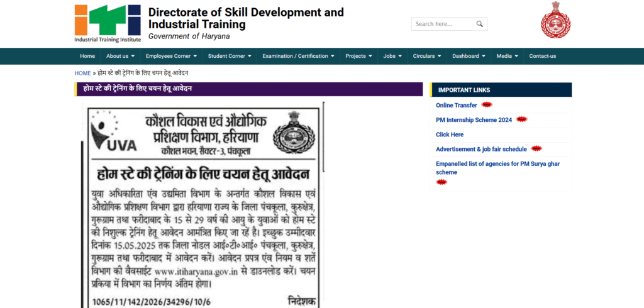Open PM Internship Scheme 2024 link
The image size is (644, 308).
[474, 119]
